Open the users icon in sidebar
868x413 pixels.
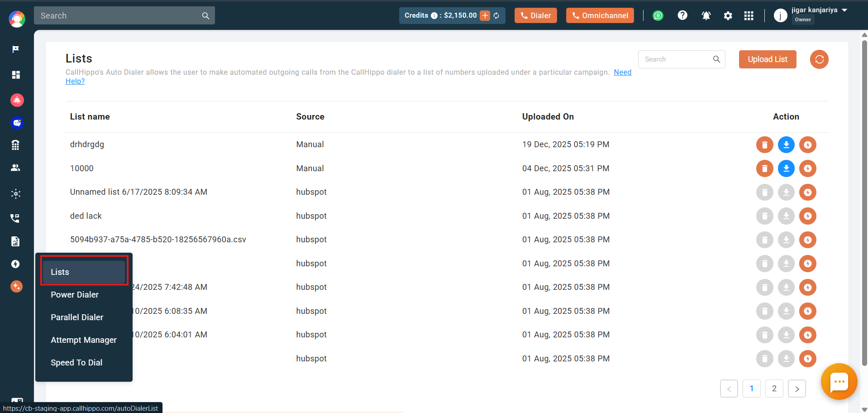[x=15, y=168]
